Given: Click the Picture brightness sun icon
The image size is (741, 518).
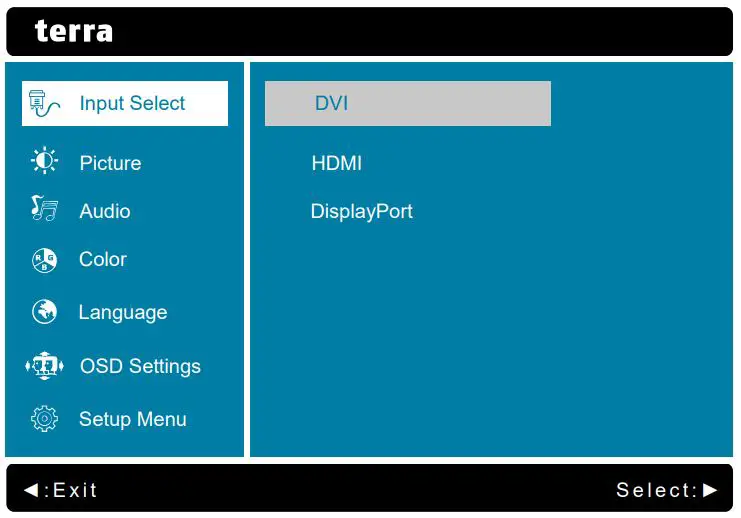Looking at the screenshot, I should [45, 162].
